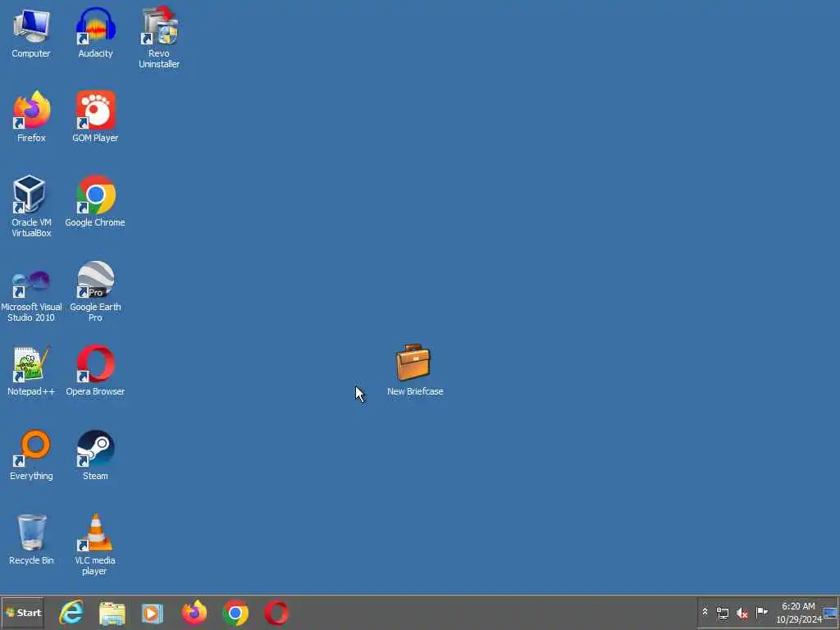This screenshot has width=840, height=630.
Task: Select the Computer desktop icon
Action: click(x=31, y=32)
